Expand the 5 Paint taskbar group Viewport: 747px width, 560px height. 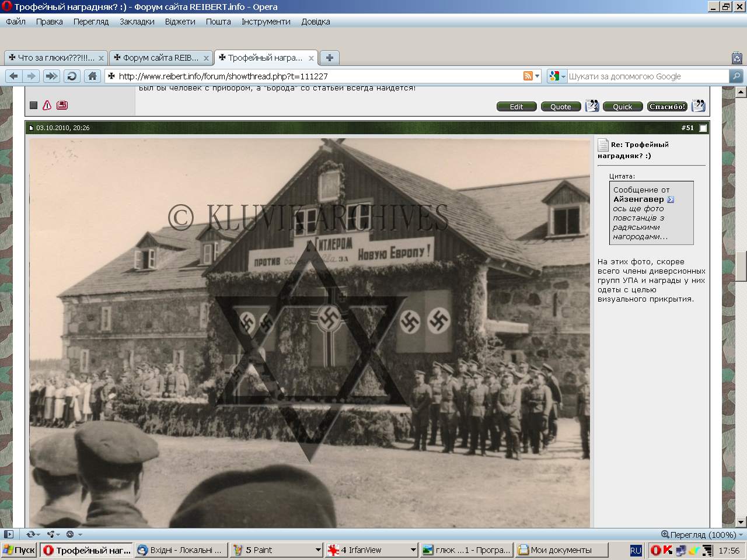tap(318, 550)
